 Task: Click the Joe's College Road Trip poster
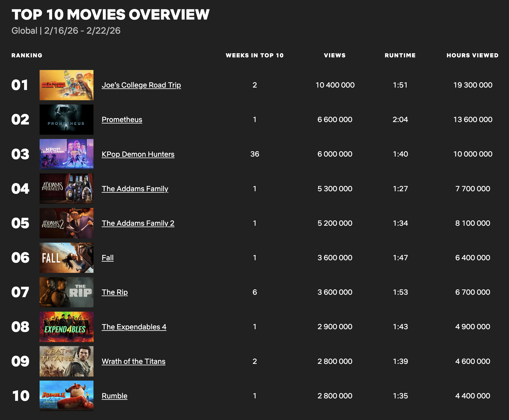[66, 85]
